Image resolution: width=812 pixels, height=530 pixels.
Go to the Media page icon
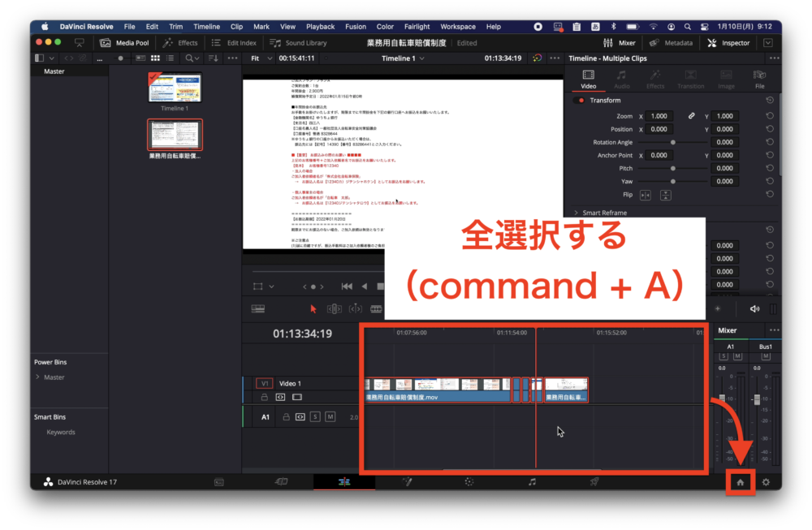pyautogui.click(x=219, y=482)
